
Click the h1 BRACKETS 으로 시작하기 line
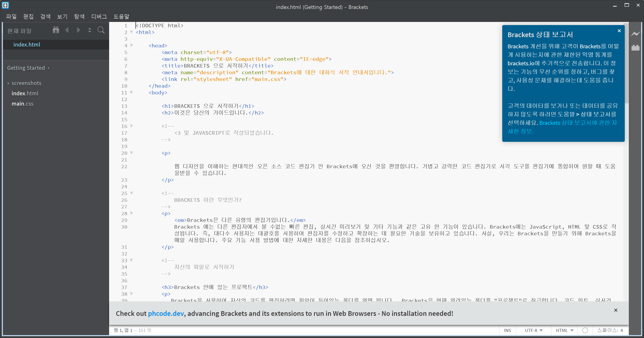[208, 106]
